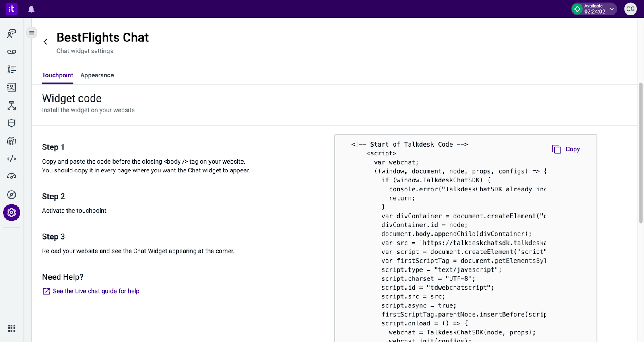Click the Step 2 heading

pyautogui.click(x=54, y=196)
